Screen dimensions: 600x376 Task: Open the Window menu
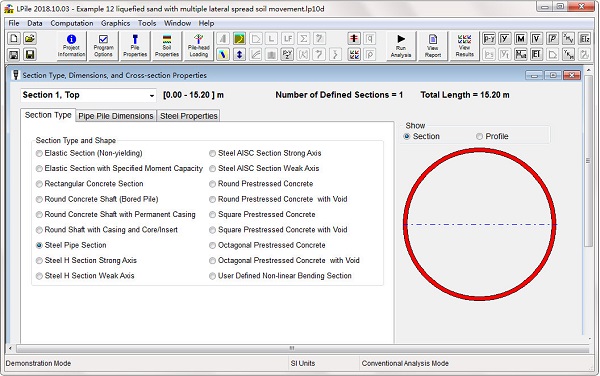tap(178, 23)
